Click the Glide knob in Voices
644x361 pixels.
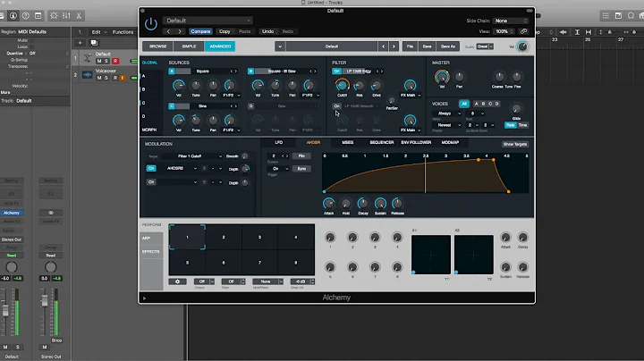tap(516, 109)
